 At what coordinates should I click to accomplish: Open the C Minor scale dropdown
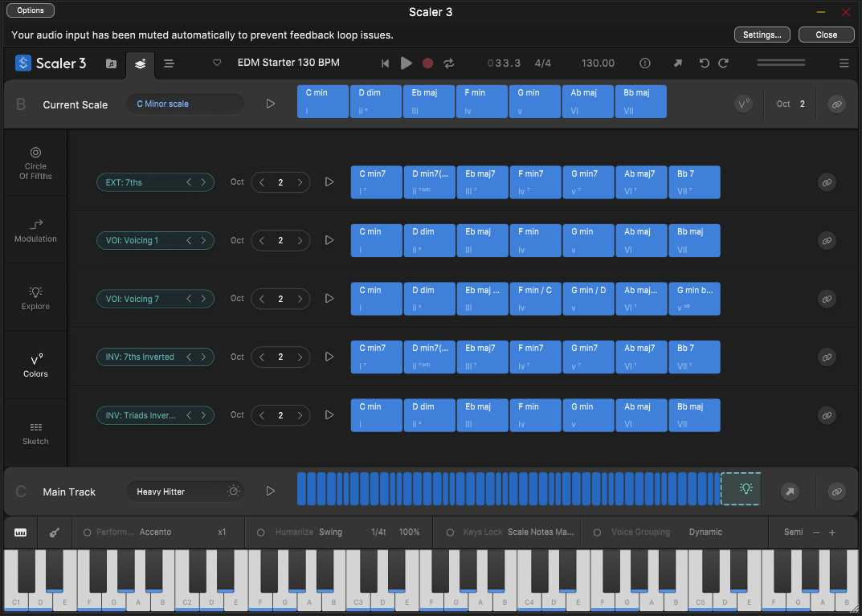[186, 104]
